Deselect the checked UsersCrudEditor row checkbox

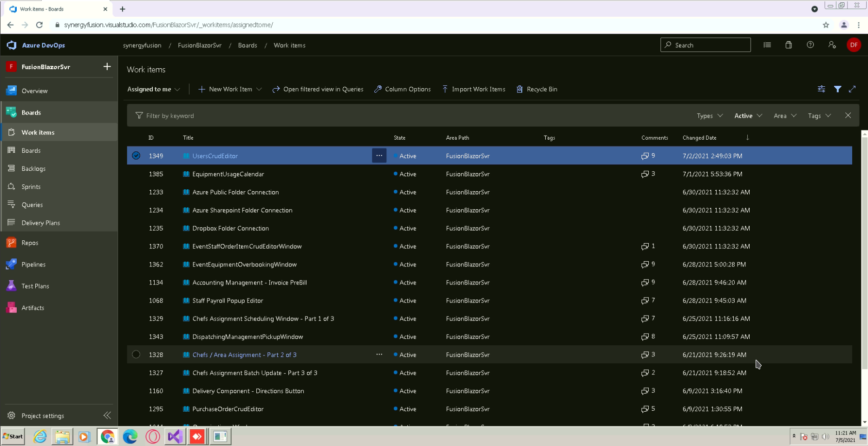[136, 156]
